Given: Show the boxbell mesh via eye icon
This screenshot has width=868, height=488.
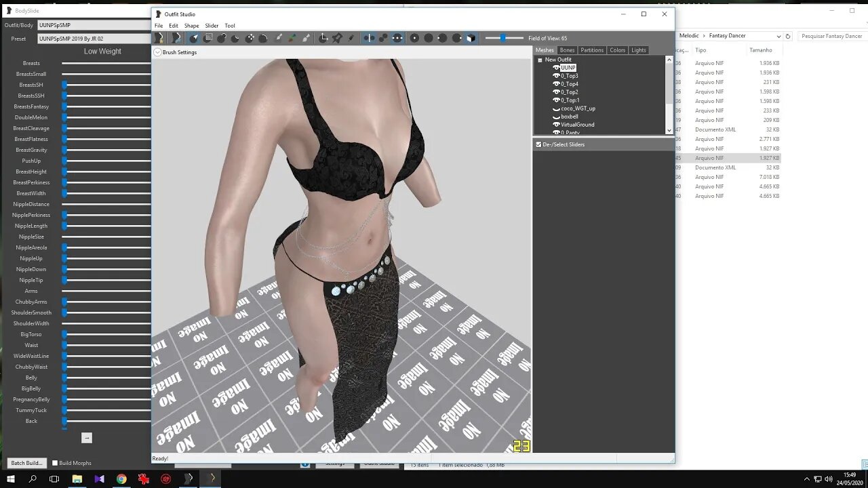Looking at the screenshot, I should tap(556, 117).
